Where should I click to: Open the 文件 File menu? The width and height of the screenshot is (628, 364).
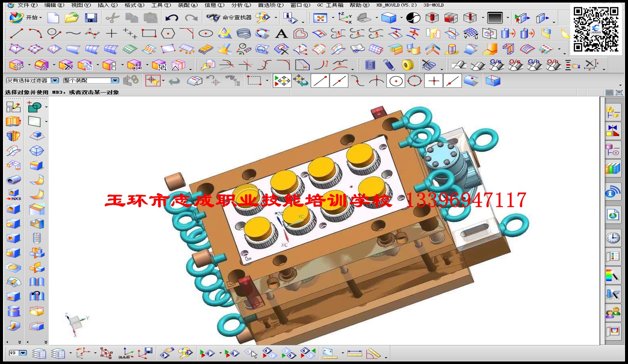pyautogui.click(x=27, y=5)
